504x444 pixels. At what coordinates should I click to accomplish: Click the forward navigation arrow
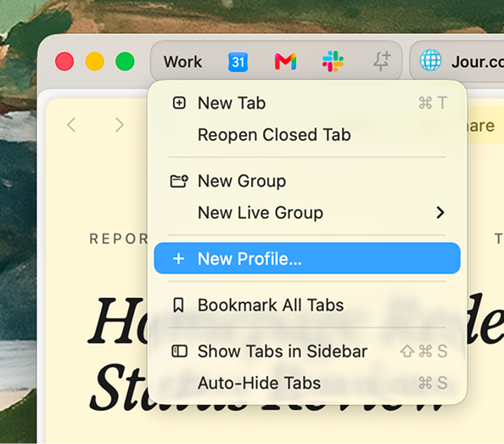coord(120,125)
